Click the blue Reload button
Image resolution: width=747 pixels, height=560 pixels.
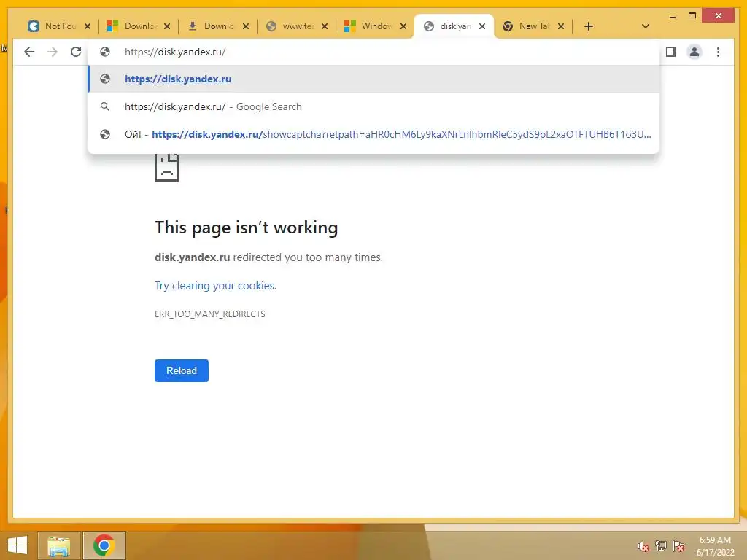pyautogui.click(x=182, y=370)
